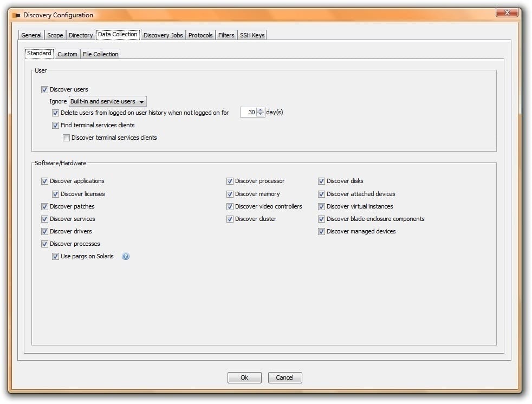Disable Discover users

point(45,89)
